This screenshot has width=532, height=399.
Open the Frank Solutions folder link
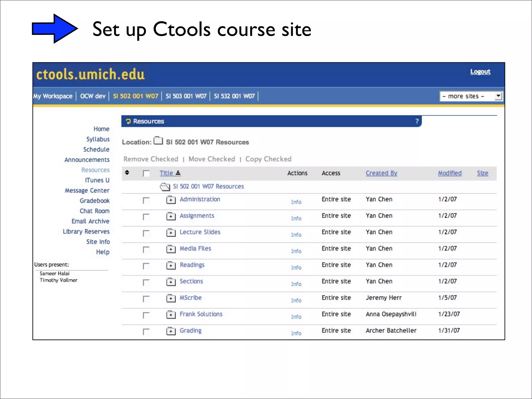coord(201,314)
